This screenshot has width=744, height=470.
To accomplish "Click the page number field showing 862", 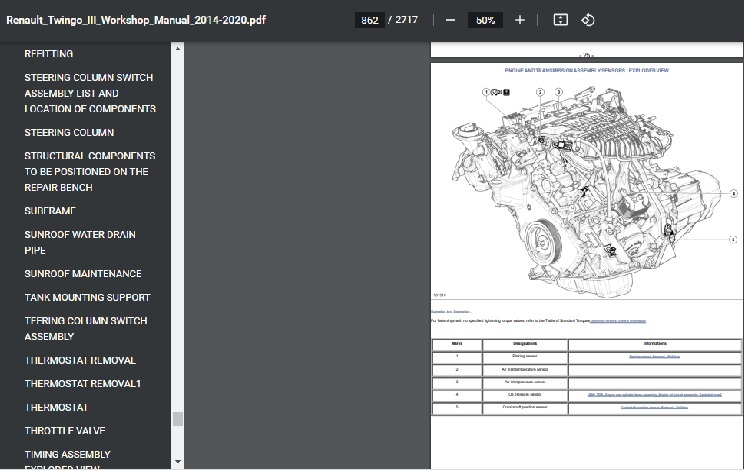I will [x=370, y=20].
